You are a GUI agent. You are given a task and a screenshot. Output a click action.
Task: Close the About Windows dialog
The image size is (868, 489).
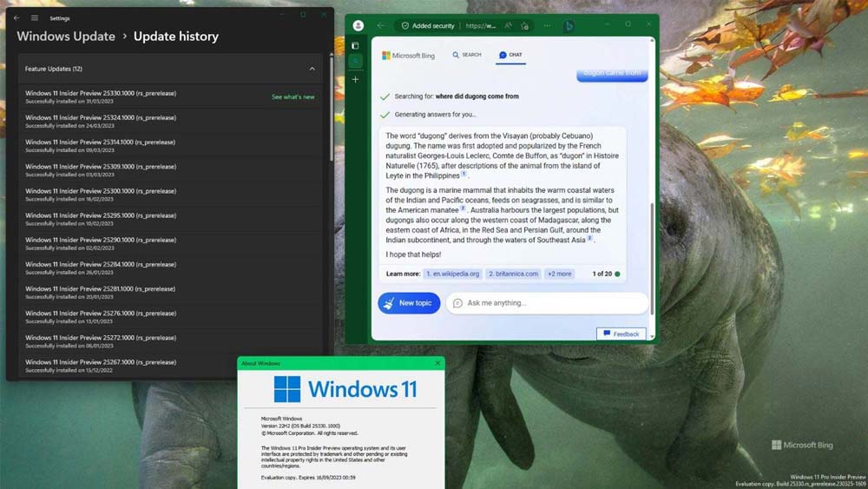click(x=437, y=363)
